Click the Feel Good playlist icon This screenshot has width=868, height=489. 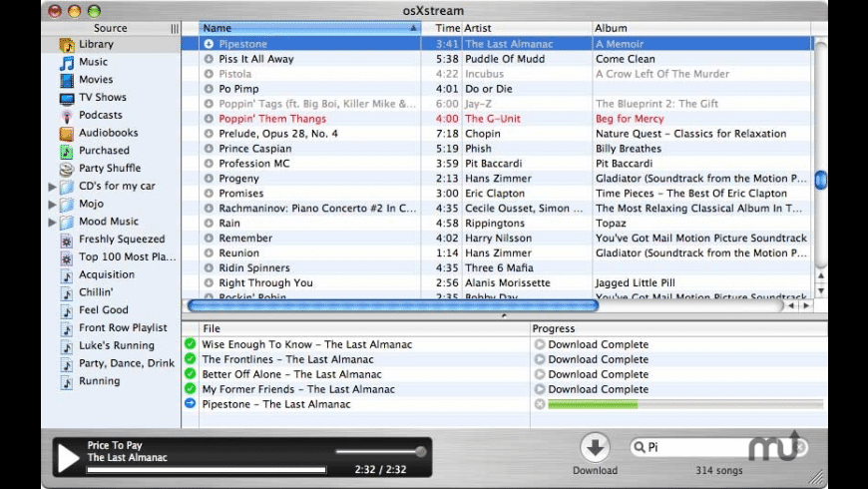(67, 310)
